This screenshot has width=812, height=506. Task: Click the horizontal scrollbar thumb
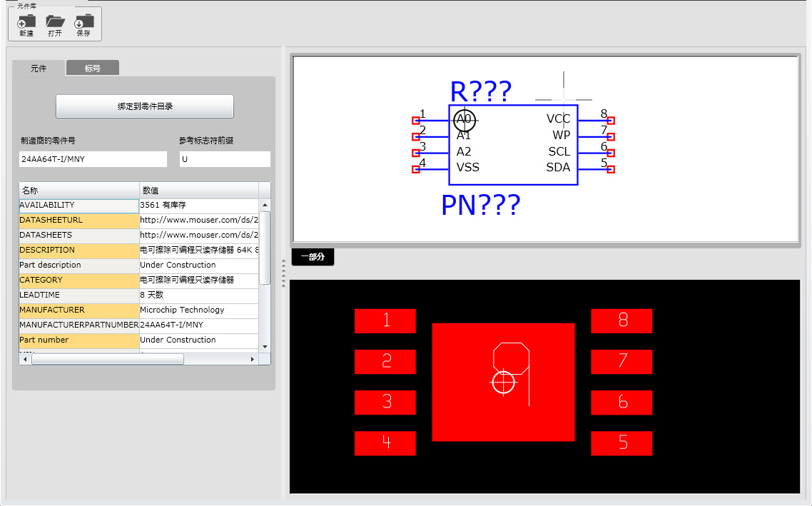108,359
